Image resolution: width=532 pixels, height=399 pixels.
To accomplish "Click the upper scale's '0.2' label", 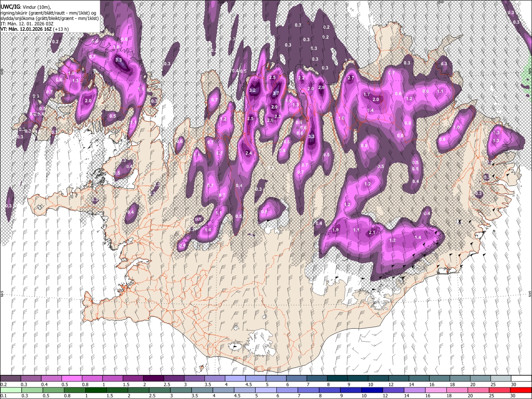I will point(3,384).
